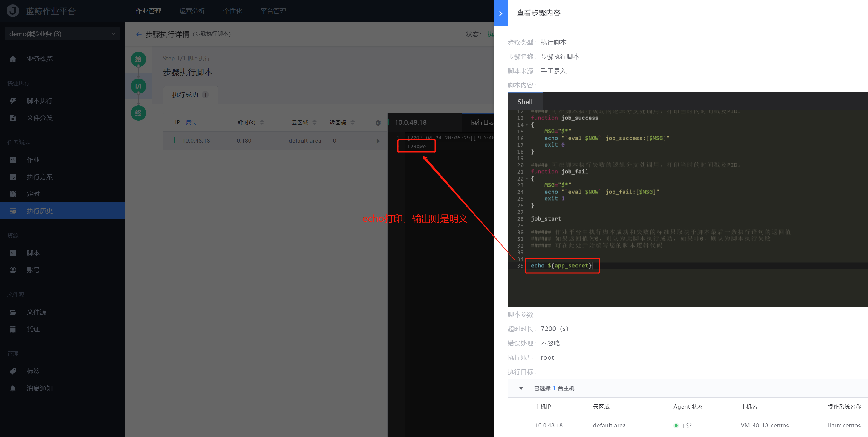
Task: Click the 文件源 folder icon
Action: tap(13, 312)
